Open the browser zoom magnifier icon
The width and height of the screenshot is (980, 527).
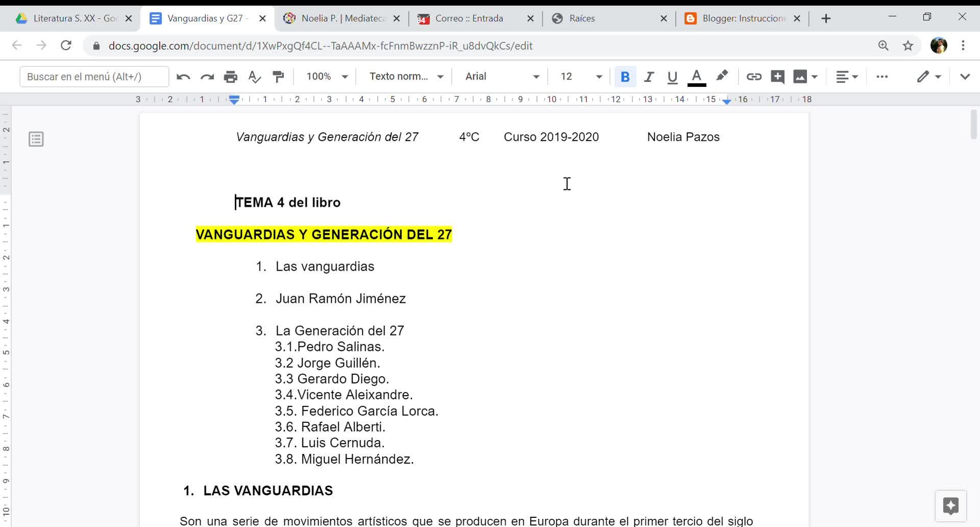click(x=884, y=45)
